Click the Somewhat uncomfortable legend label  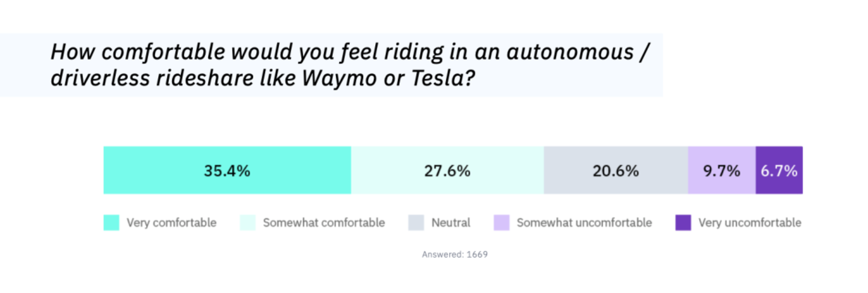pyautogui.click(x=584, y=223)
